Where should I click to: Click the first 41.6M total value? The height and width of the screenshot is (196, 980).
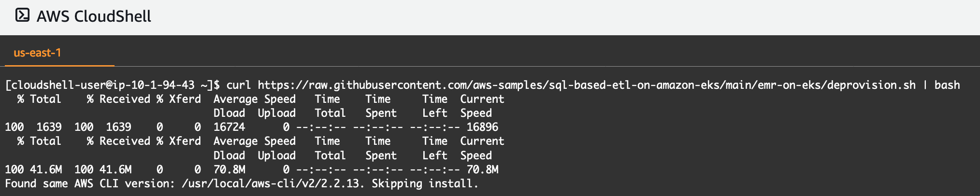[46, 169]
